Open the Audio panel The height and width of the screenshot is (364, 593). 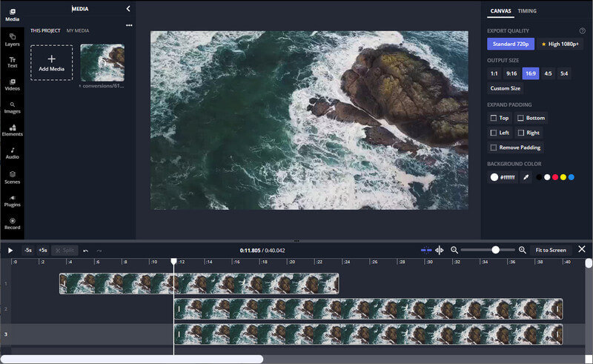(12, 153)
